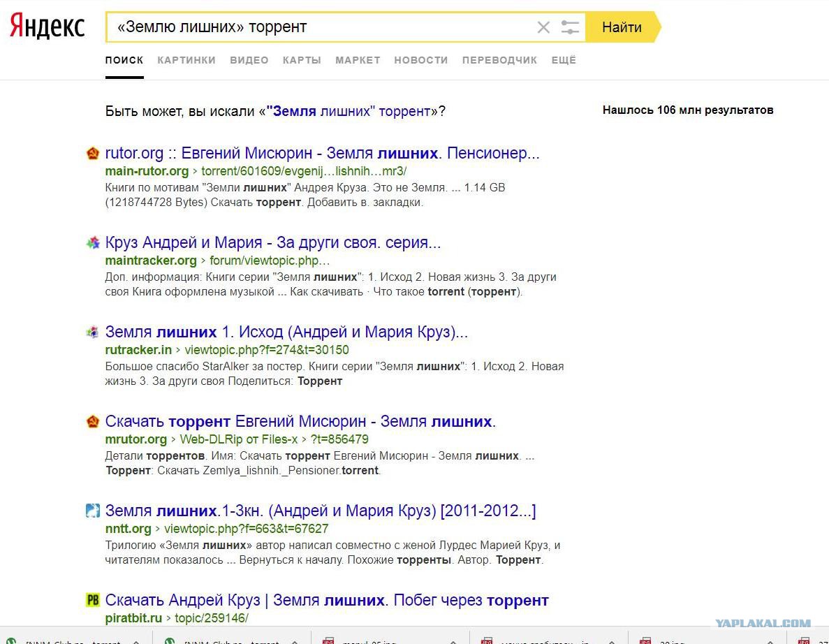Open the mrutor.org domain link
This screenshot has width=829, height=644.
pyautogui.click(x=136, y=439)
